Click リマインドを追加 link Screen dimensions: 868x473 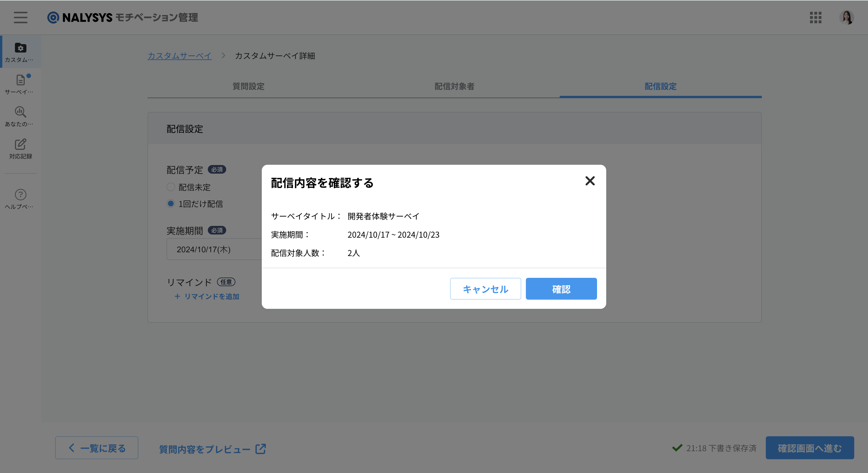(x=207, y=296)
